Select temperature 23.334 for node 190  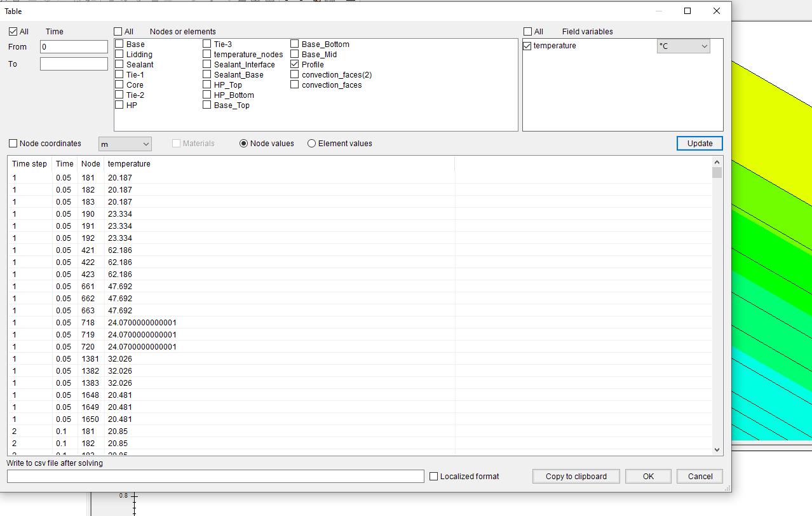[120, 214]
